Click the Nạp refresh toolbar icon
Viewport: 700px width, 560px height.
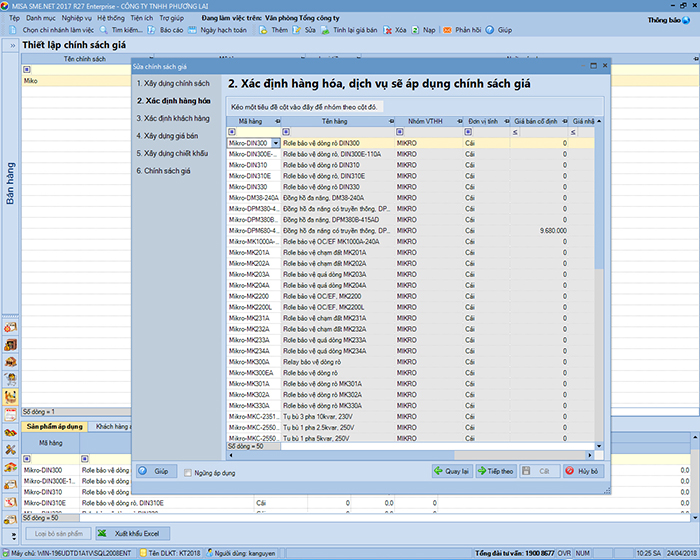[415, 30]
